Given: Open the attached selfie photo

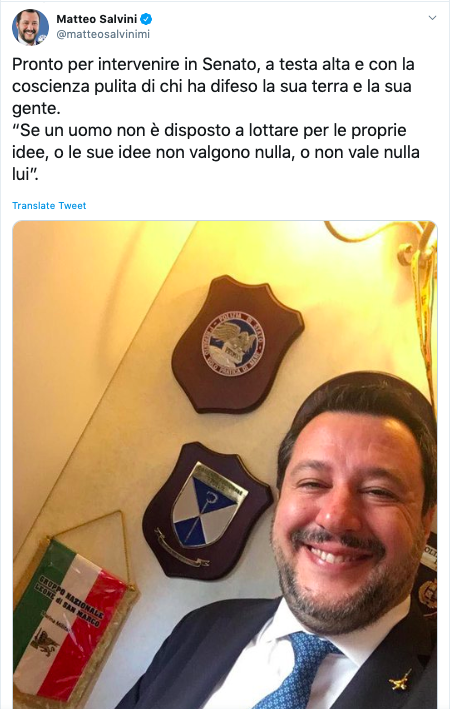Looking at the screenshot, I should pos(225,464).
